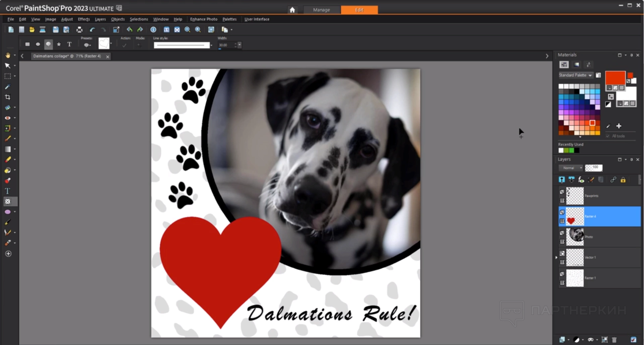Click the Print icon

[x=79, y=30]
